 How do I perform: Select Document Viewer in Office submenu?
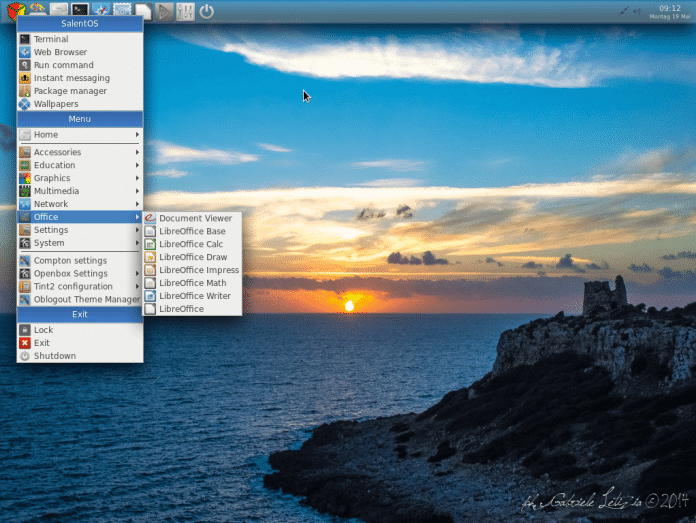(x=195, y=218)
